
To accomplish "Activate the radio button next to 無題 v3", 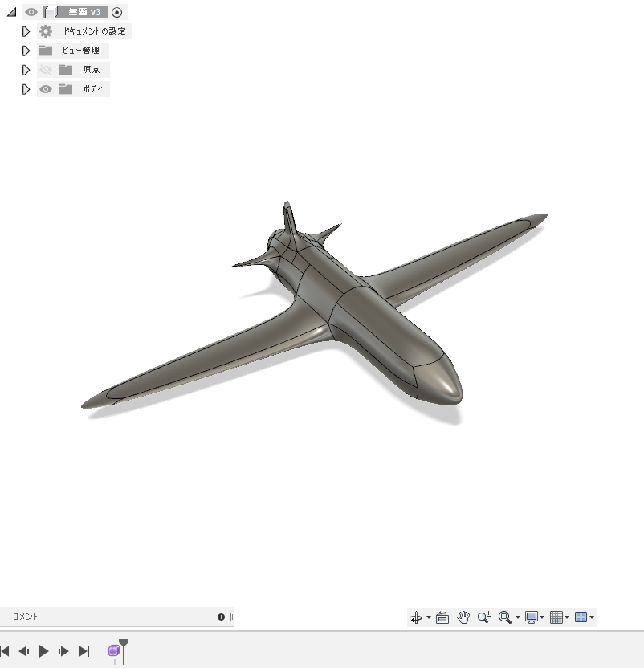I will coord(116,12).
